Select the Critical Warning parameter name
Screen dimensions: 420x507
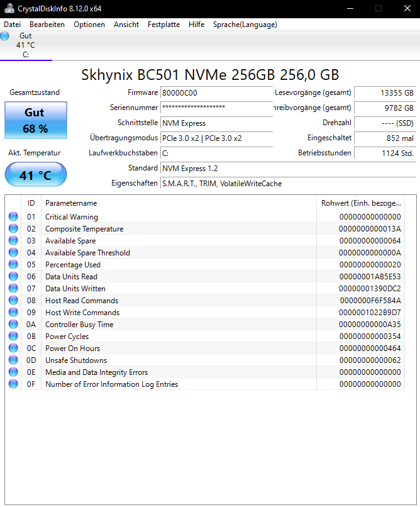point(72,216)
